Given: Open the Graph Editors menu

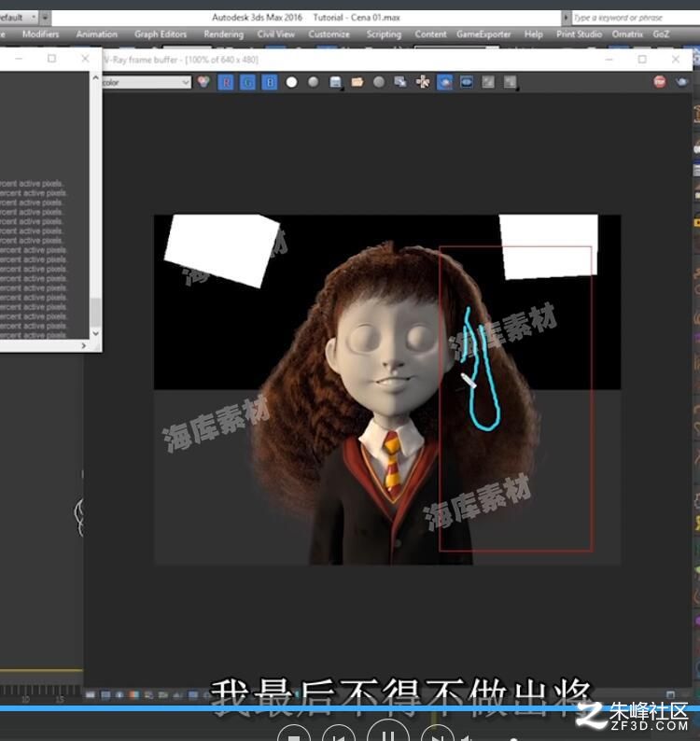Looking at the screenshot, I should [161, 34].
